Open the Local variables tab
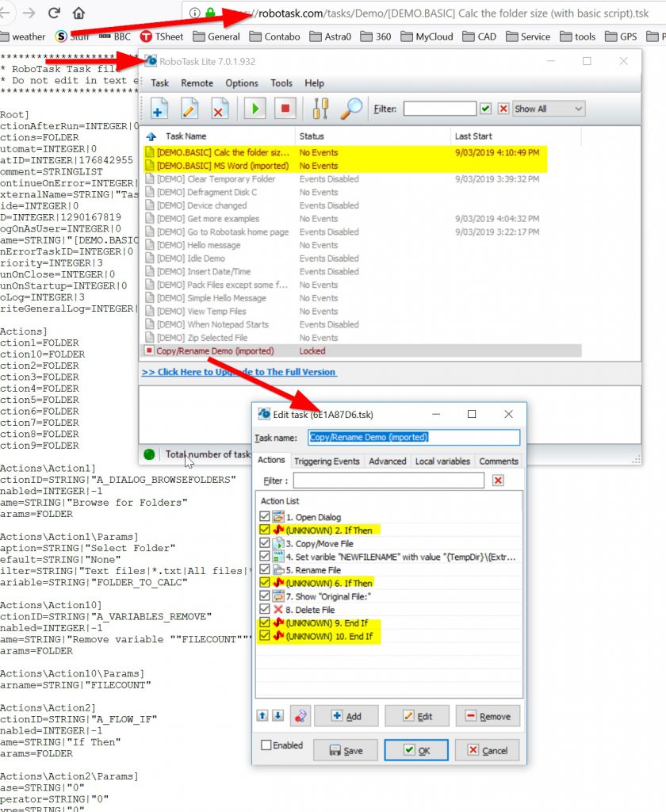 point(442,461)
